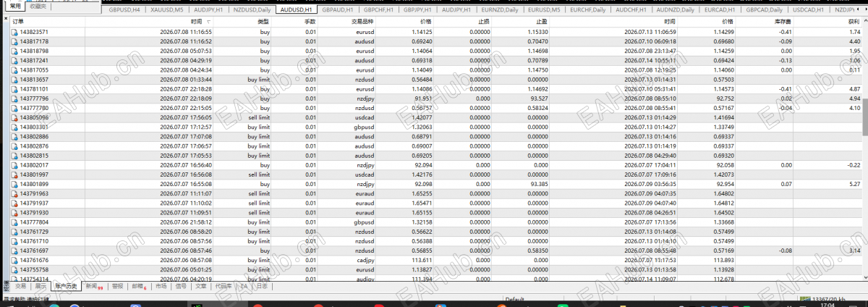Click the order icon for 143805096
This screenshot has width=868, height=307.
pyautogui.click(x=14, y=117)
